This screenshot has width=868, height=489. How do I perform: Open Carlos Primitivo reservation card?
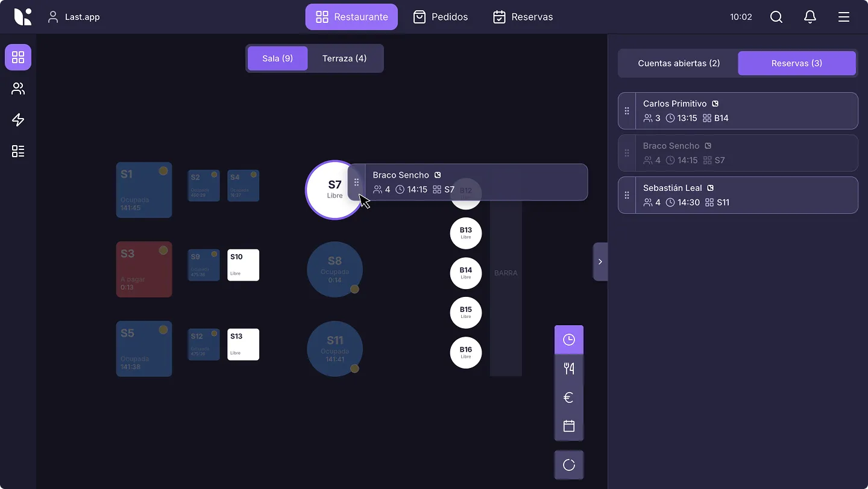point(738,111)
